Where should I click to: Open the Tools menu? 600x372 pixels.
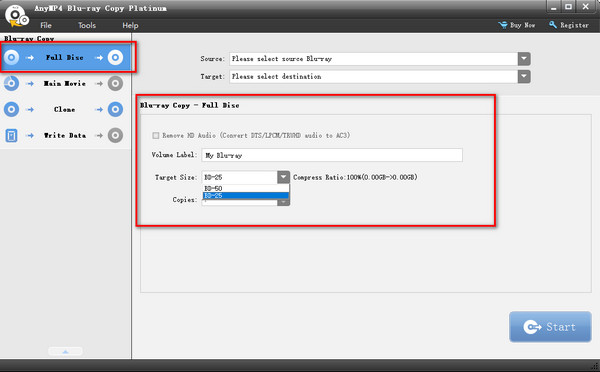coord(87,25)
